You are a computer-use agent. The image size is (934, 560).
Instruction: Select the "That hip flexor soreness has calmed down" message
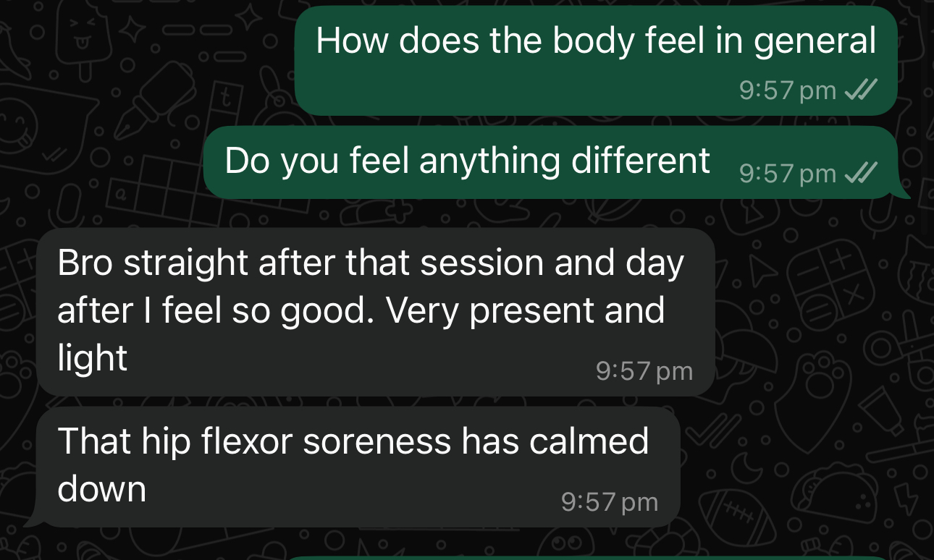(x=358, y=466)
